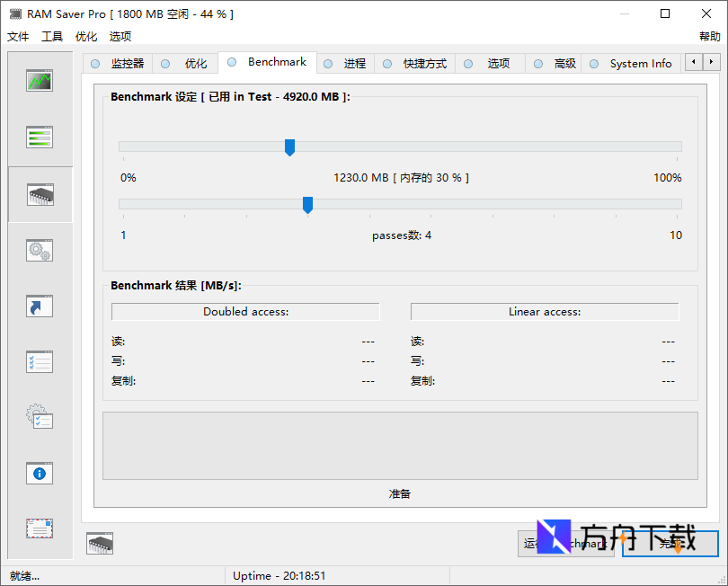The height and width of the screenshot is (586, 728).
Task: Click the 运行 Benchmark button
Action: point(566,544)
